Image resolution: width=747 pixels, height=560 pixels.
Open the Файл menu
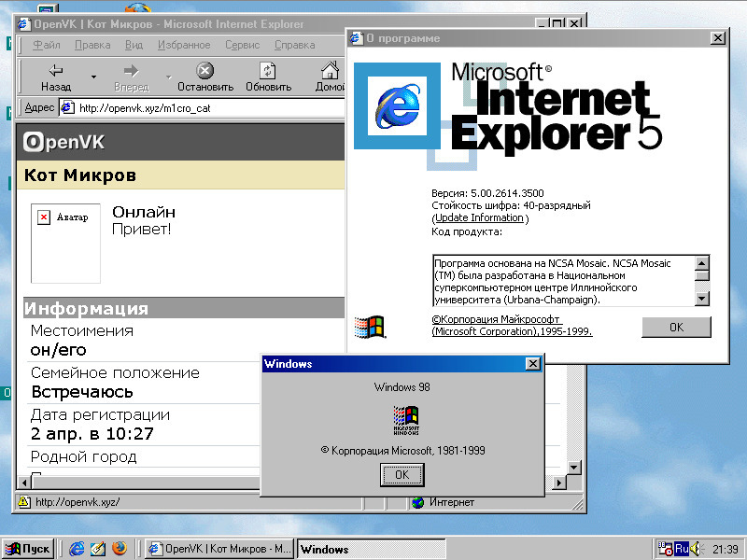click(47, 45)
